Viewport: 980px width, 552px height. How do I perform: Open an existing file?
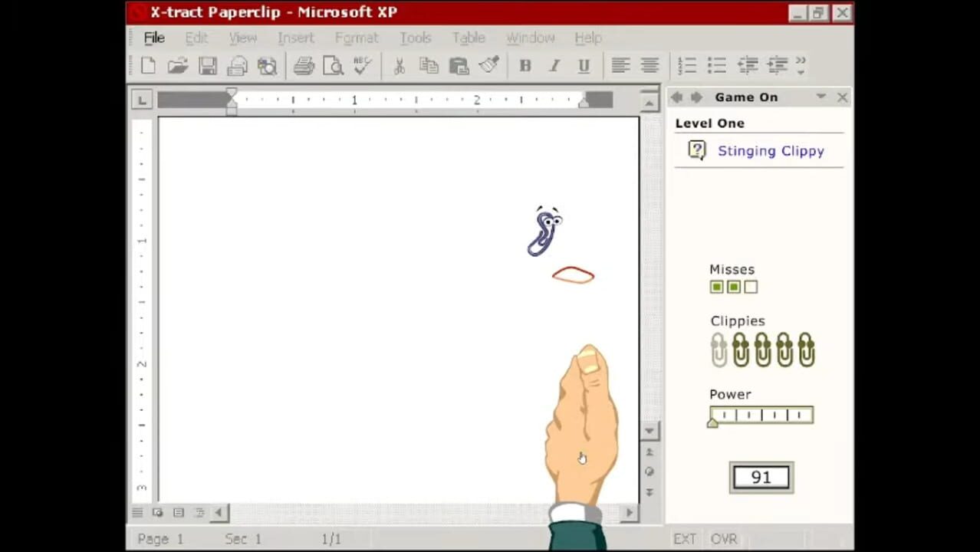(x=177, y=66)
